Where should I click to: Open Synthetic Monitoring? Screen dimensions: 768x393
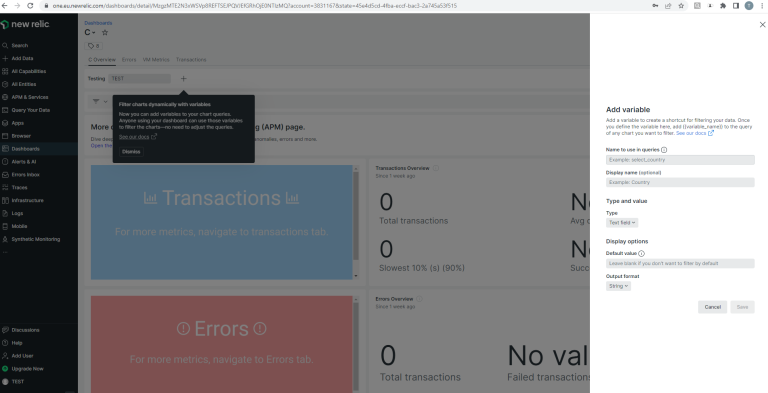click(31, 239)
